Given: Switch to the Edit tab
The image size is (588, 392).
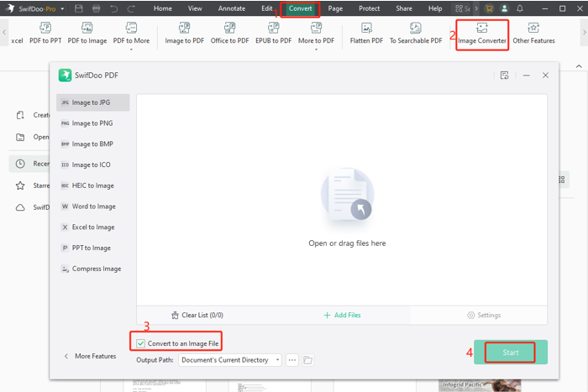Looking at the screenshot, I should coord(267,8).
